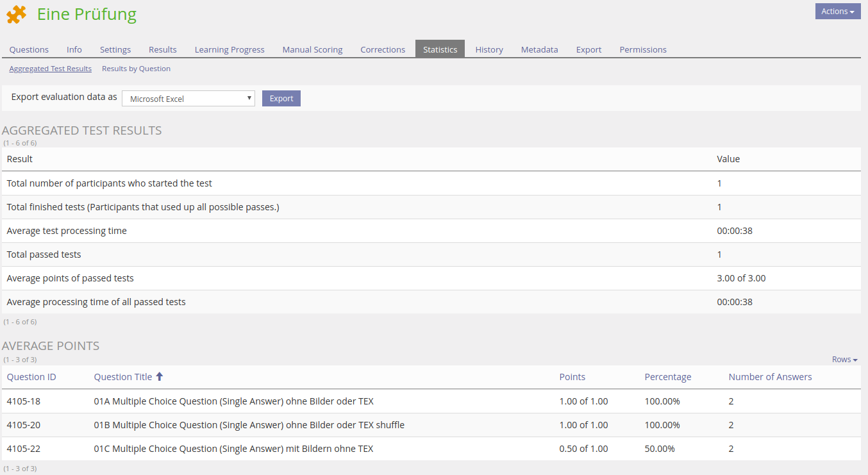Click the question row with ID 4105-22
The width and height of the screenshot is (868, 475).
click(233, 449)
